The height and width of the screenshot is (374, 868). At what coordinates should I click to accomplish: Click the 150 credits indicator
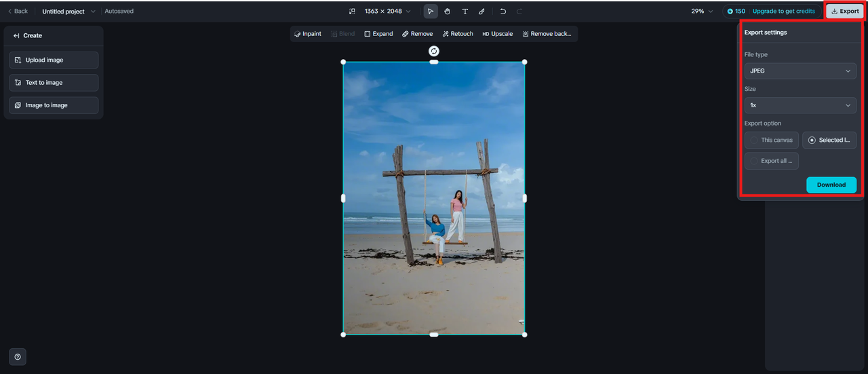click(x=736, y=12)
